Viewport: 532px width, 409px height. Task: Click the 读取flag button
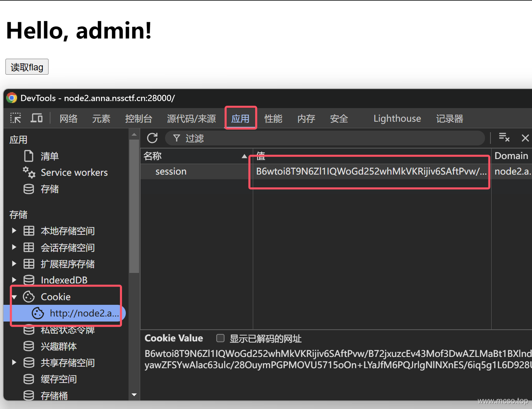(x=27, y=67)
